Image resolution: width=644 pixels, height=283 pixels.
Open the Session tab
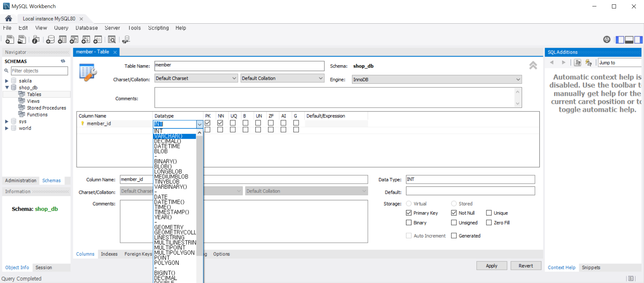[44, 267]
